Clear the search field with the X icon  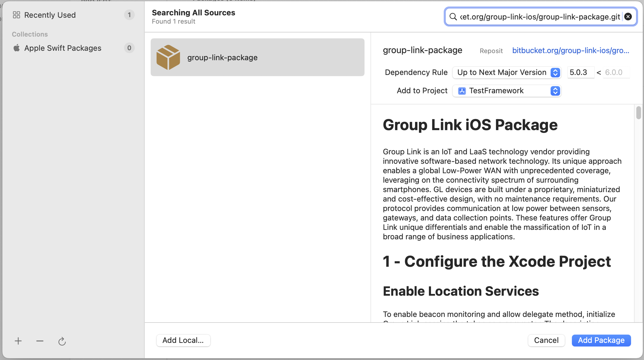coord(628,17)
